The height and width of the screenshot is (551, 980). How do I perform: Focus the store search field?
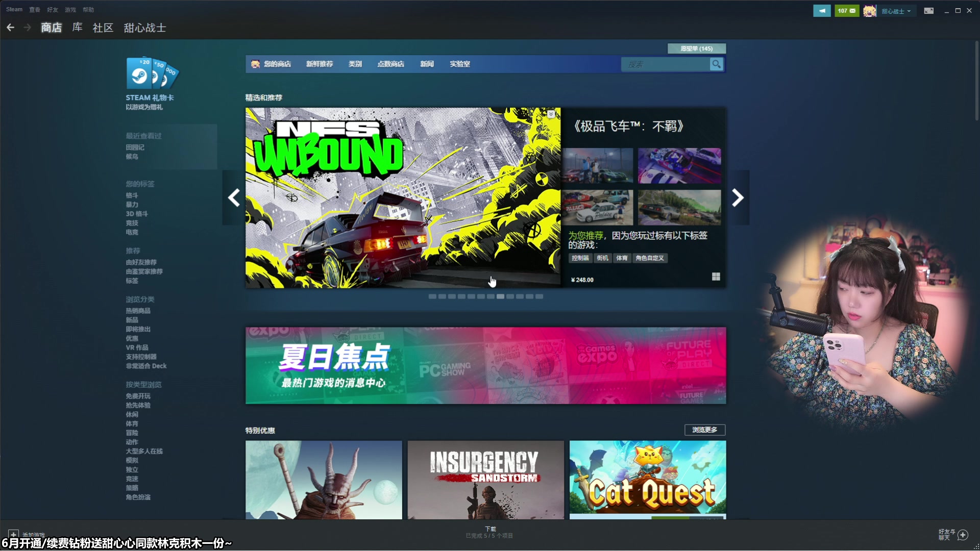(x=666, y=64)
